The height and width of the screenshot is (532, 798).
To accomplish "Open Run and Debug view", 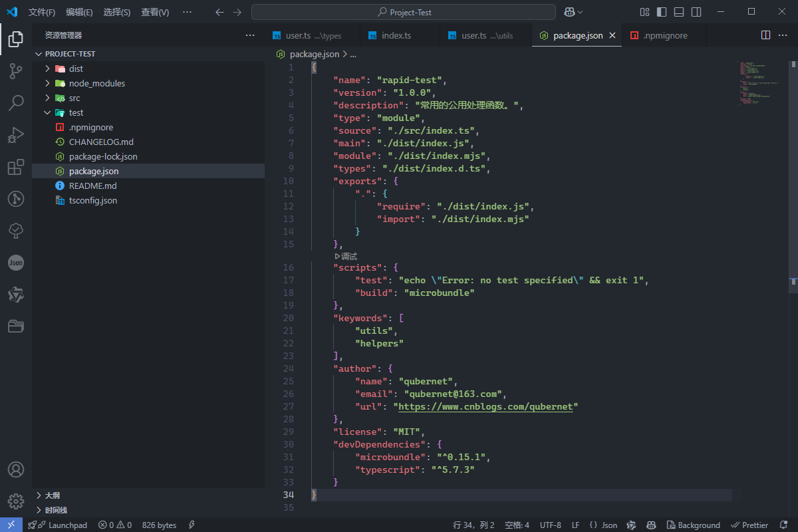I will (x=16, y=135).
